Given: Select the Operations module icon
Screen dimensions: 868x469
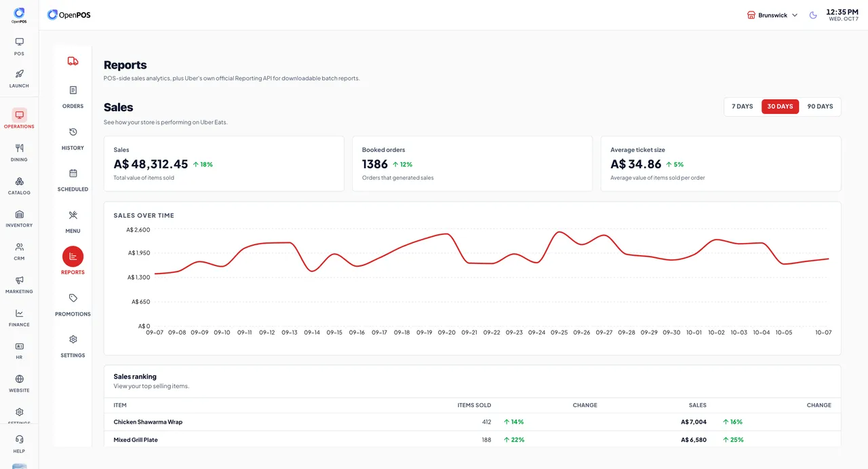Looking at the screenshot, I should point(19,115).
